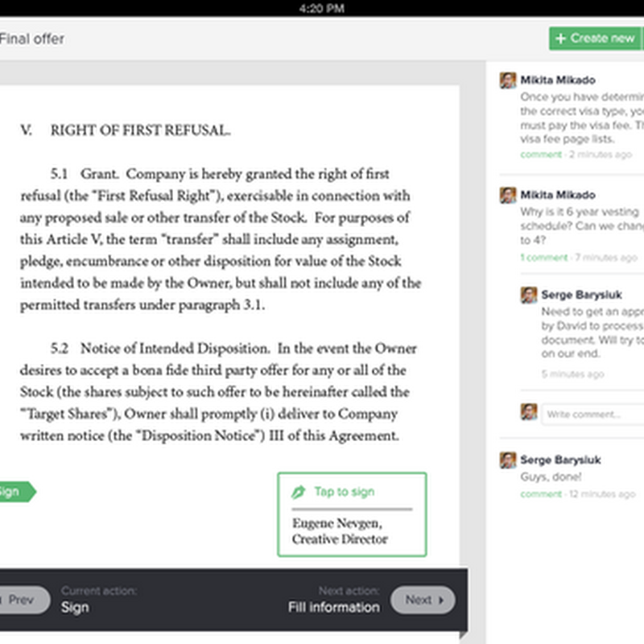Click comment link under "Guys, done!"

click(x=540, y=493)
